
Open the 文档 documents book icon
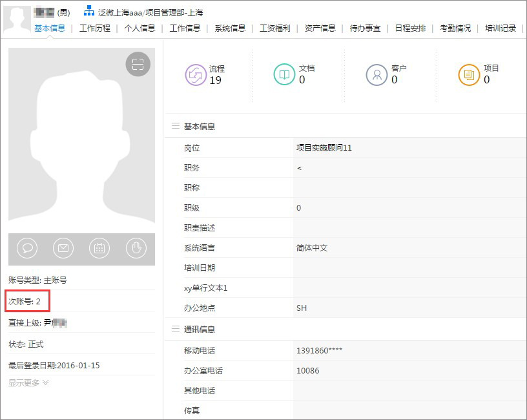(x=284, y=75)
